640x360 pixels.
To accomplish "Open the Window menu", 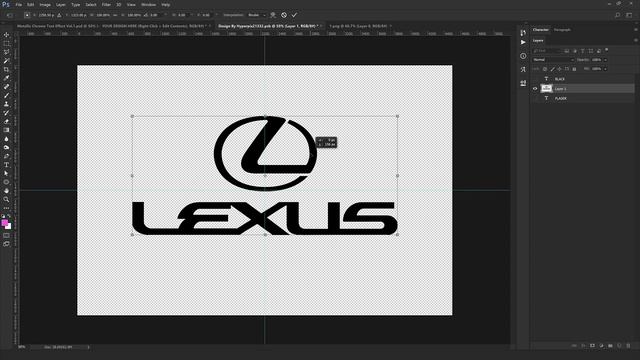I will point(148,4).
